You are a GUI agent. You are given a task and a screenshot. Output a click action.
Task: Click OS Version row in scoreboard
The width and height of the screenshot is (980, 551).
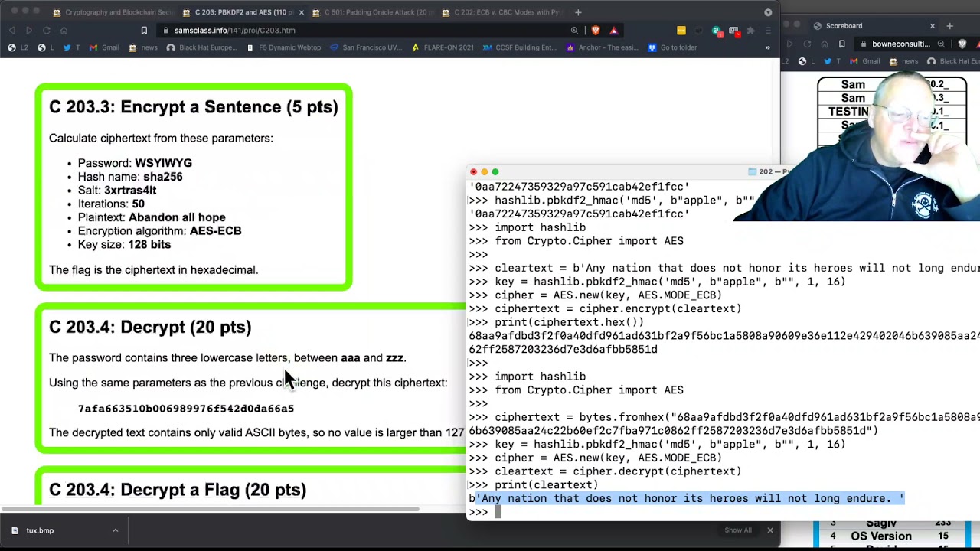[x=892, y=536]
